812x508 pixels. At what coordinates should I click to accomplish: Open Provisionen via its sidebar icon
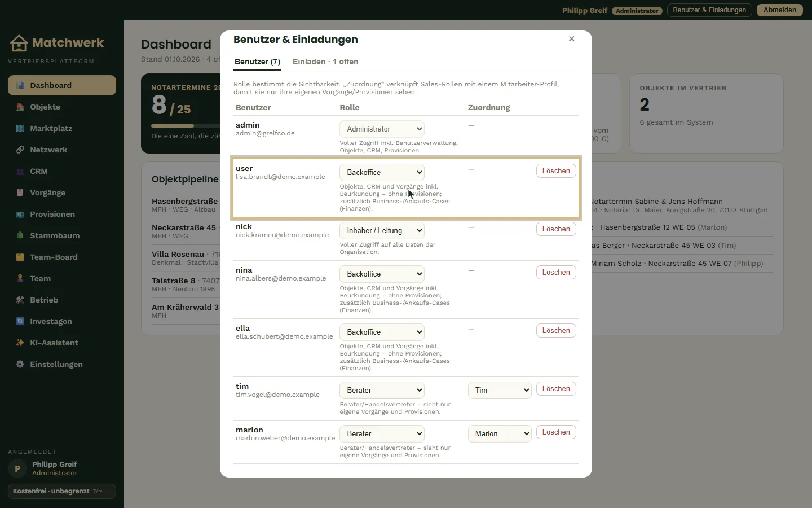20,214
